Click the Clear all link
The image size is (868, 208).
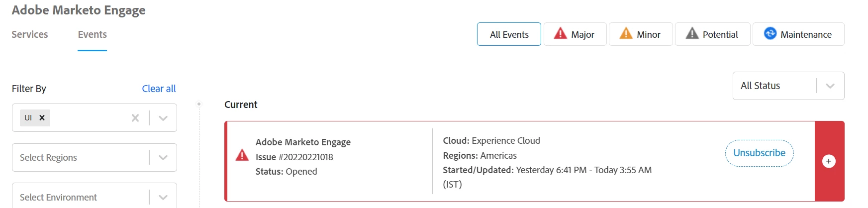click(x=159, y=89)
